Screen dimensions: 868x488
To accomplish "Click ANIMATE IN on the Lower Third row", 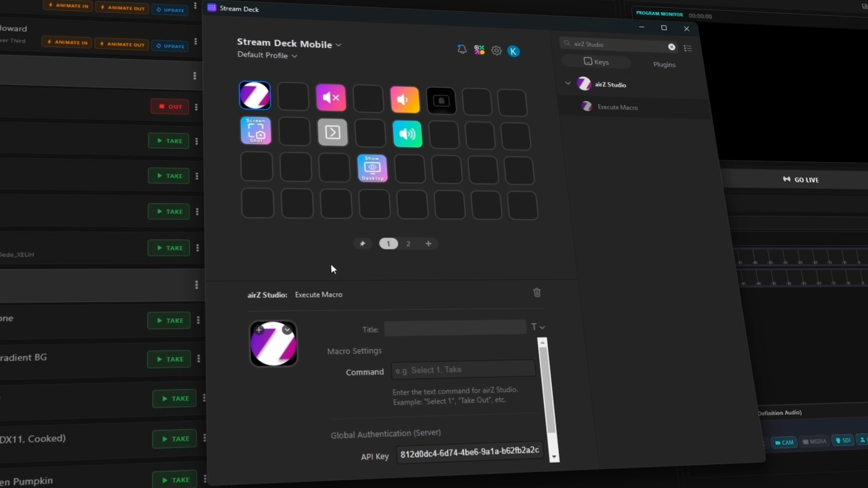I will (x=67, y=42).
